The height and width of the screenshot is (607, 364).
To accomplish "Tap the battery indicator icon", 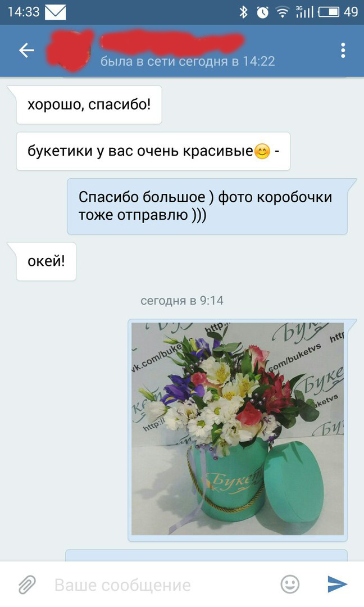I will coord(329,12).
